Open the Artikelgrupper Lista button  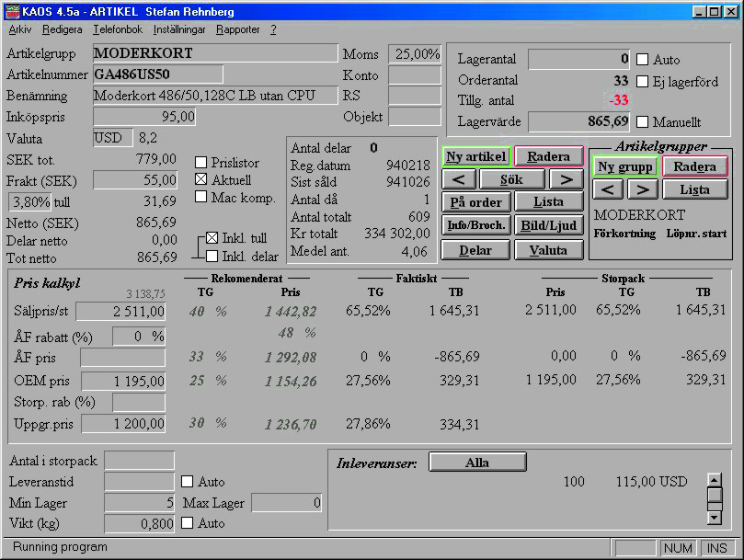(x=694, y=189)
